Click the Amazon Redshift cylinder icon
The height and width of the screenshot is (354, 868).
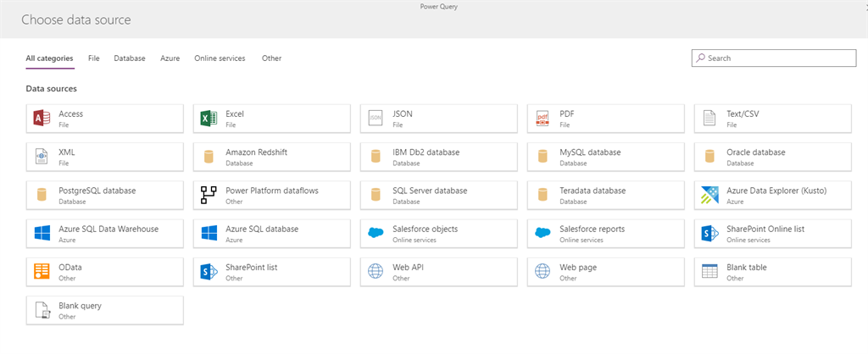(209, 157)
